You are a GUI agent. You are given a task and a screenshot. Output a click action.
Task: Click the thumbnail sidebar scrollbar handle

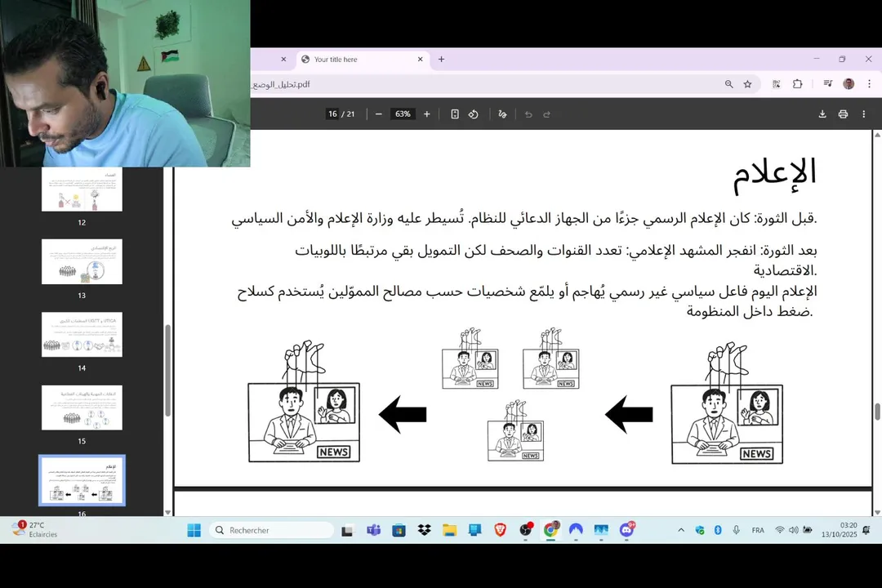point(167,370)
